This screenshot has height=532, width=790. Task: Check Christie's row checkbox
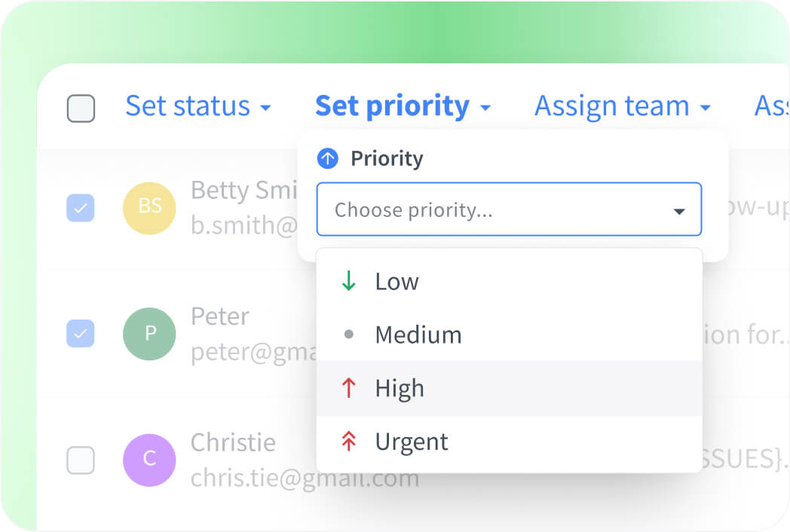(81, 460)
